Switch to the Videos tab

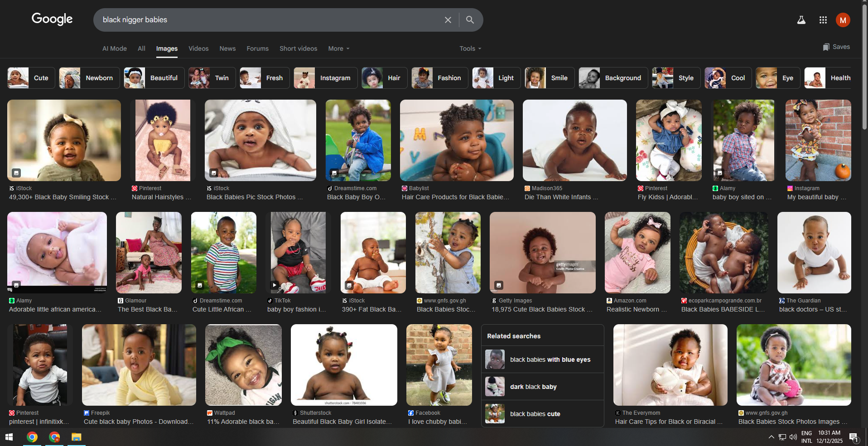[198, 48]
